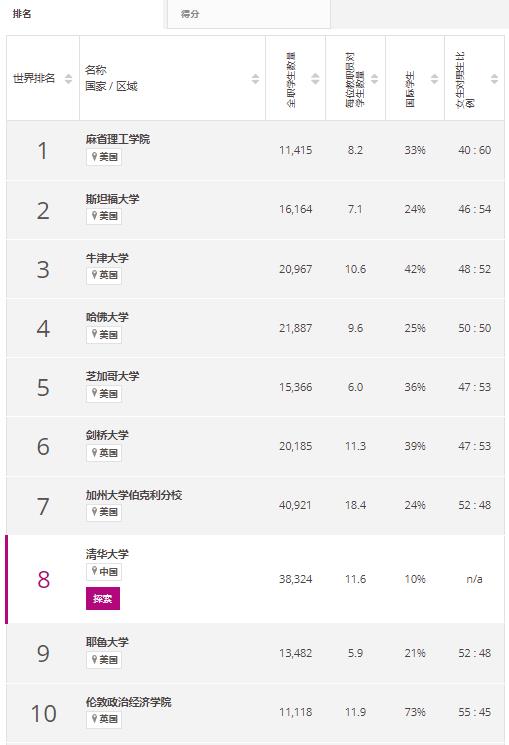Switch to the 得分 tab
The width and height of the screenshot is (509, 745).
pyautogui.click(x=249, y=14)
